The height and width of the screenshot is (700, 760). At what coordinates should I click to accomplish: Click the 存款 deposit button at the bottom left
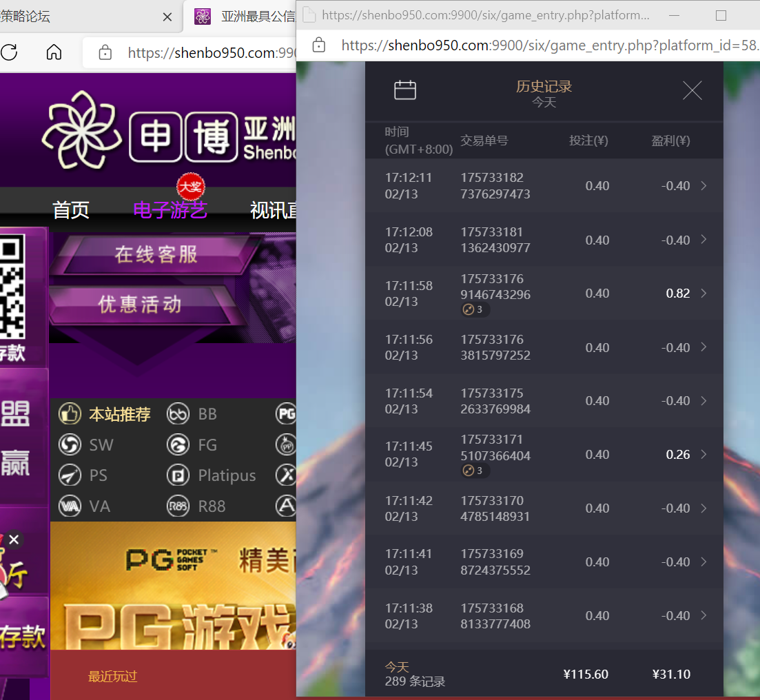22,636
